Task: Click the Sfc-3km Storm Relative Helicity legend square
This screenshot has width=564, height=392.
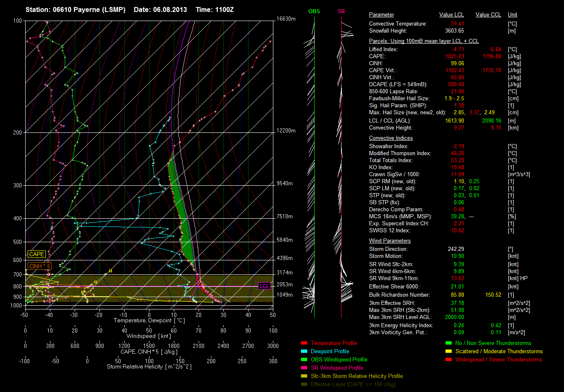Action: 304,376
